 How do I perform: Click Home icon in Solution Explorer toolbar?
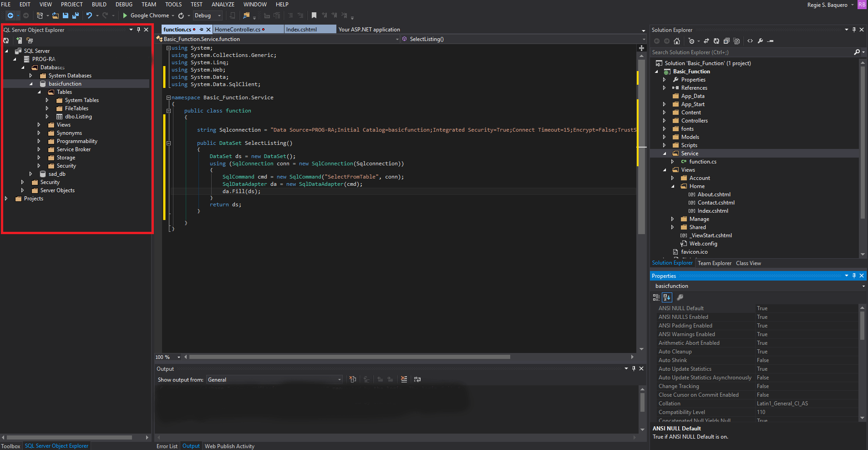(x=677, y=41)
